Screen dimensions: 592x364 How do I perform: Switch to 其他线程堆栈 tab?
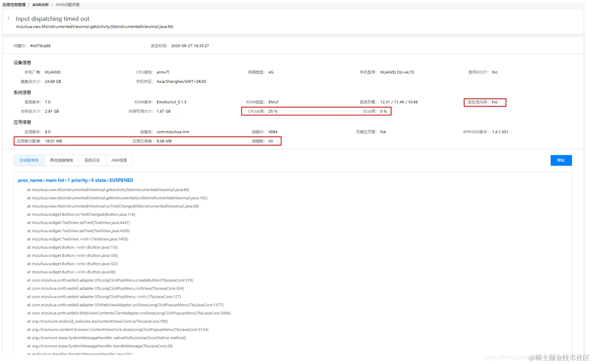[61, 160]
